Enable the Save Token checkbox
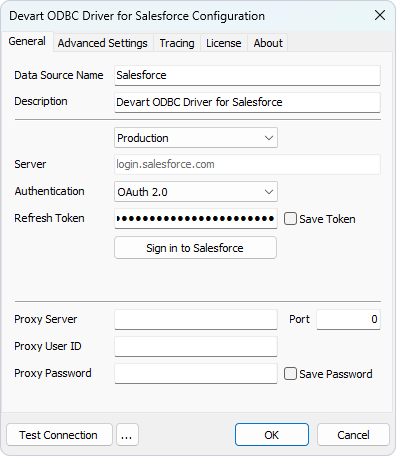 pyautogui.click(x=290, y=219)
